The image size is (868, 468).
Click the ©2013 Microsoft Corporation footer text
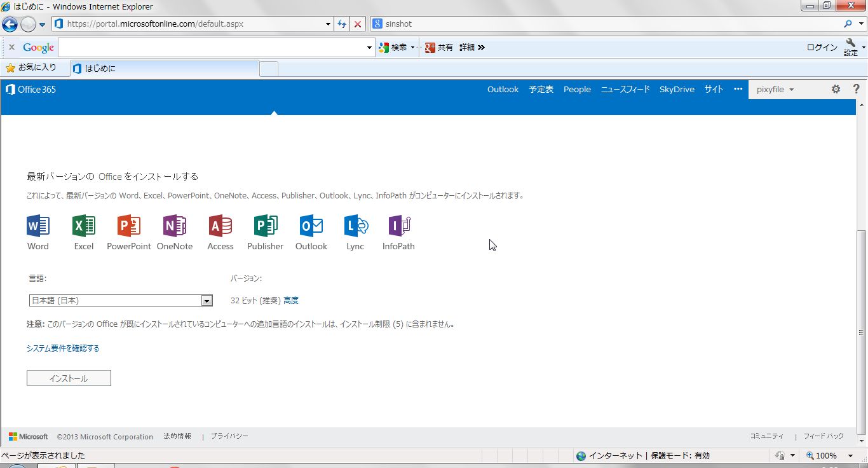(105, 437)
